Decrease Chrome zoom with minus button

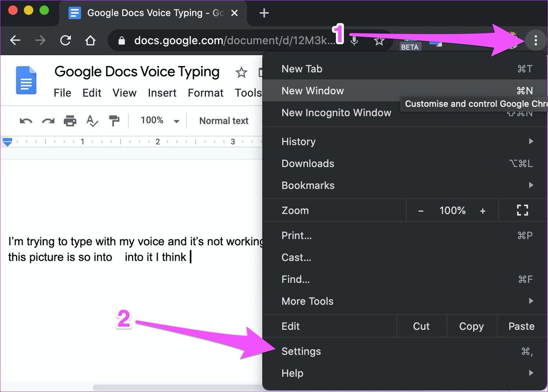coord(421,211)
